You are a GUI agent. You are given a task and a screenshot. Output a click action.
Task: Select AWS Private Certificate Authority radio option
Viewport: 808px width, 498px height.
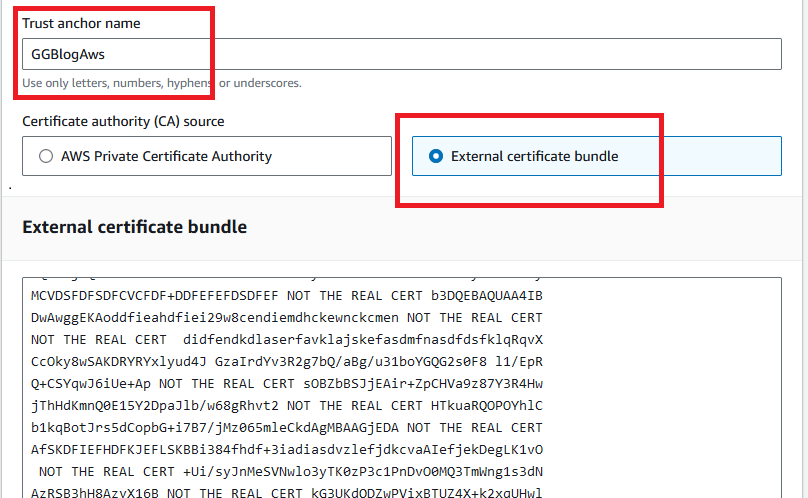[x=46, y=156]
